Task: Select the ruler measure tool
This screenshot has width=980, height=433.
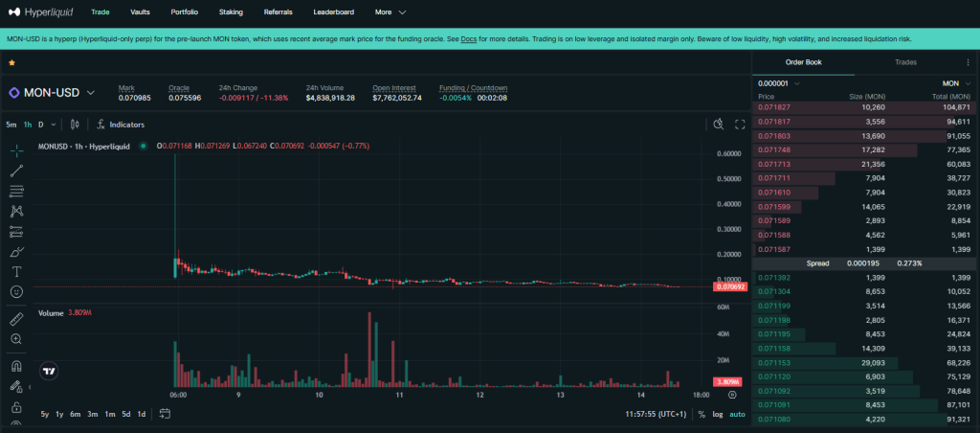Action: click(16, 319)
